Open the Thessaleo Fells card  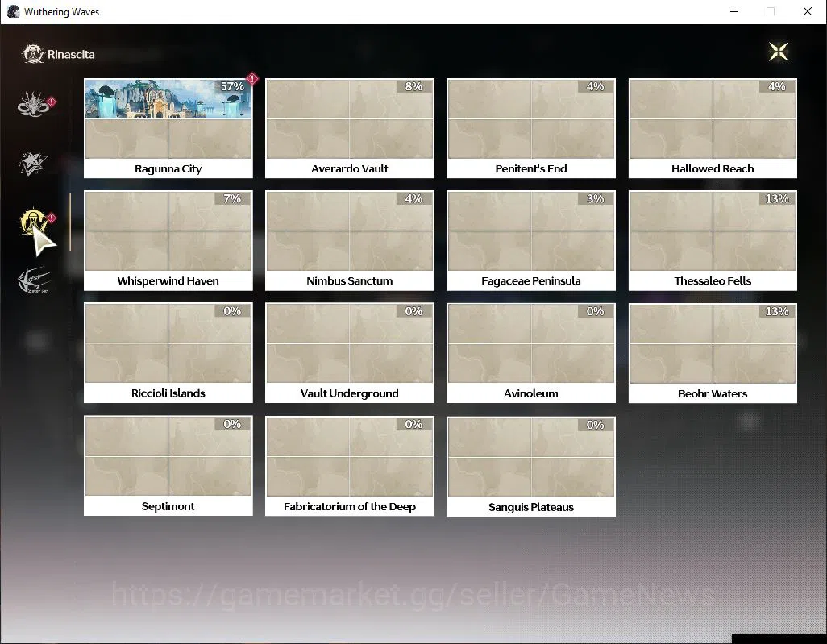(713, 240)
